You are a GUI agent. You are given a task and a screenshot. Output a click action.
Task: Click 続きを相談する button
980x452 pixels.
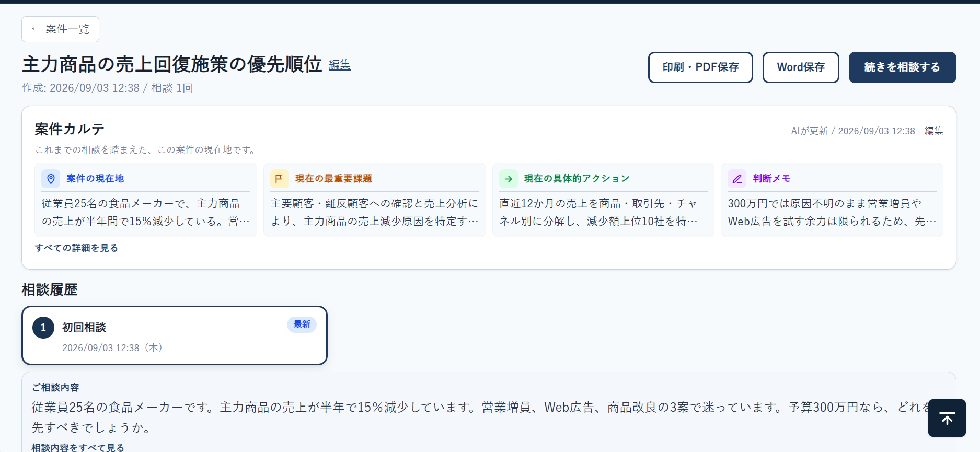(x=902, y=67)
